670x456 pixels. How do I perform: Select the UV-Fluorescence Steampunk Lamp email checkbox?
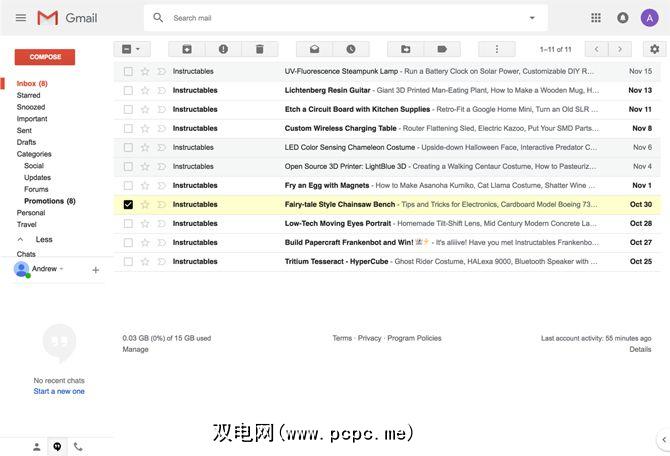pyautogui.click(x=128, y=71)
